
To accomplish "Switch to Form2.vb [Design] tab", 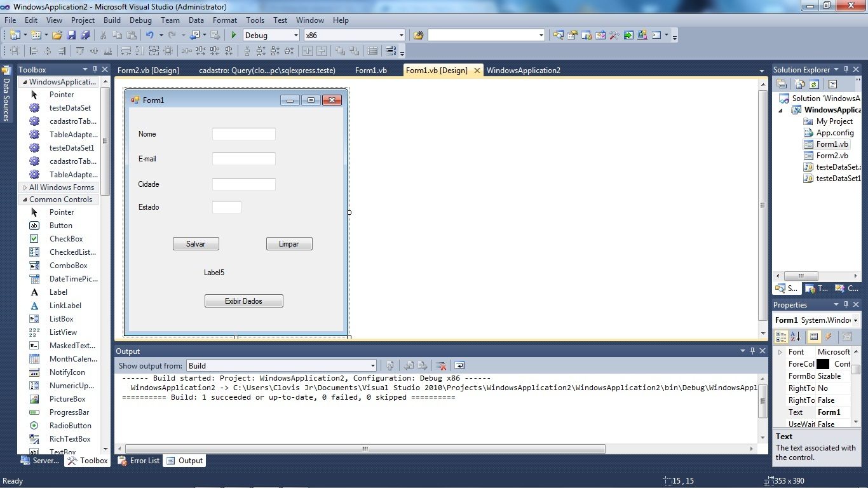I will click(148, 71).
